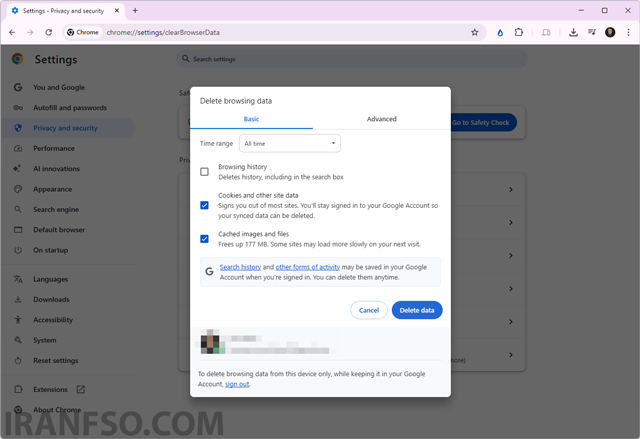Expand the last privacy row chevron

(511, 355)
